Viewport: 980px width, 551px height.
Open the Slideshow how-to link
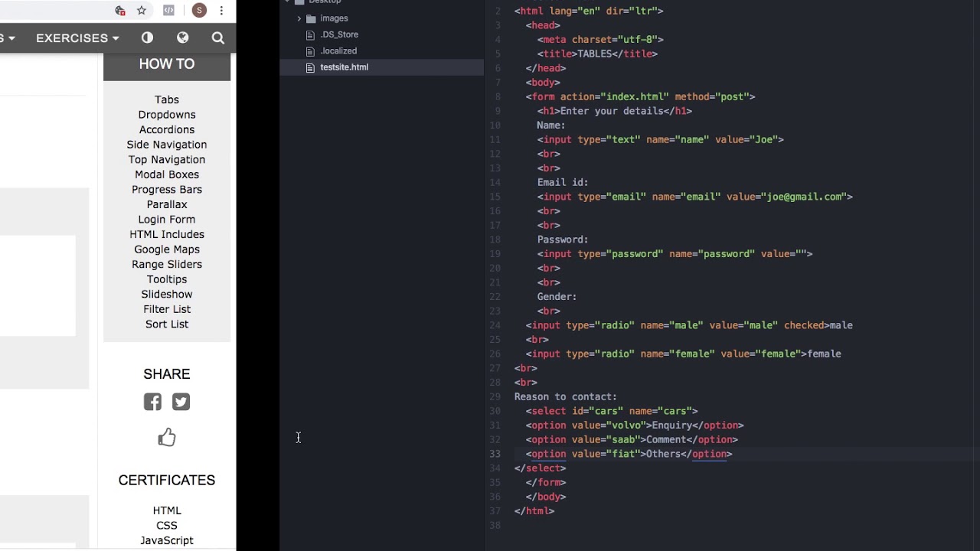(167, 294)
